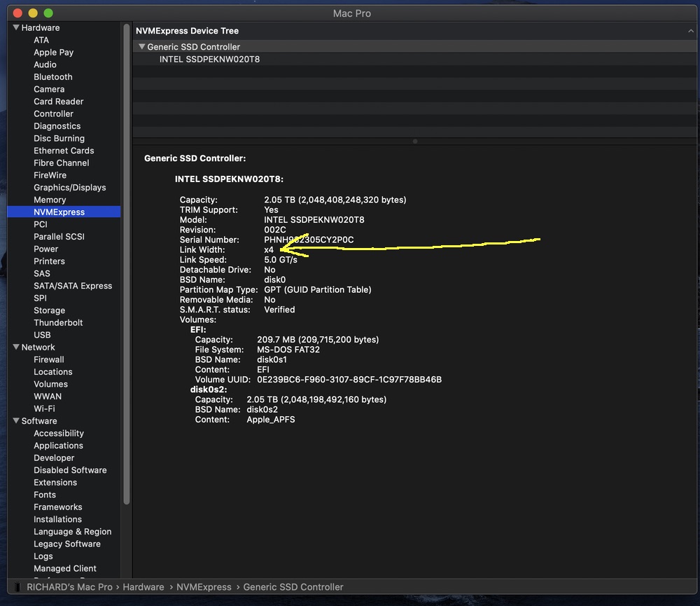Select Disabled Software in the sidebar
The width and height of the screenshot is (700, 606).
click(x=70, y=470)
